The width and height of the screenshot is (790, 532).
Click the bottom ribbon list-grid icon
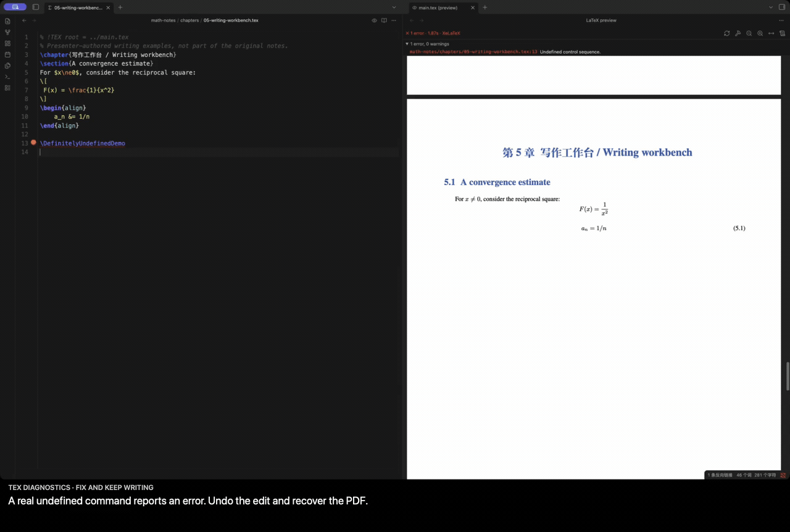(7, 88)
